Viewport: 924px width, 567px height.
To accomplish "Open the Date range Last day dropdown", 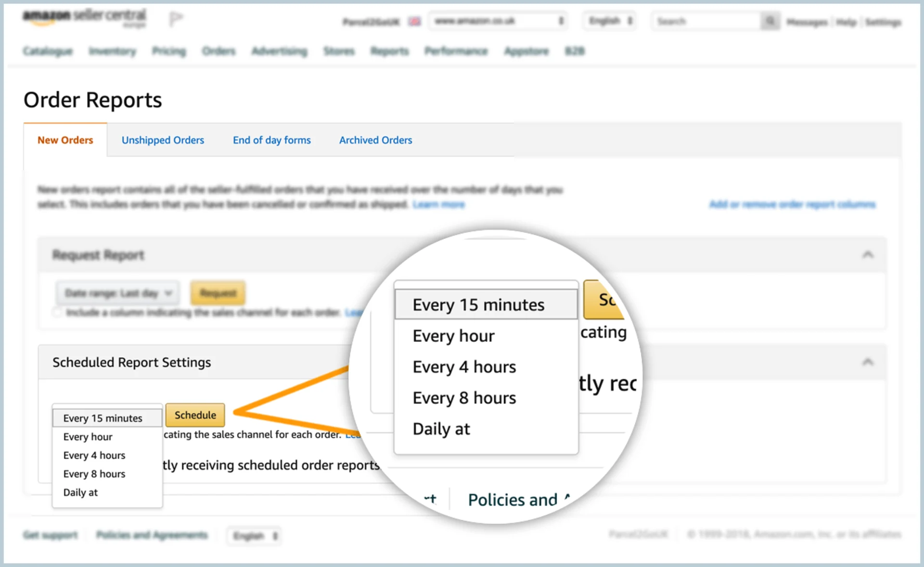I will [117, 293].
